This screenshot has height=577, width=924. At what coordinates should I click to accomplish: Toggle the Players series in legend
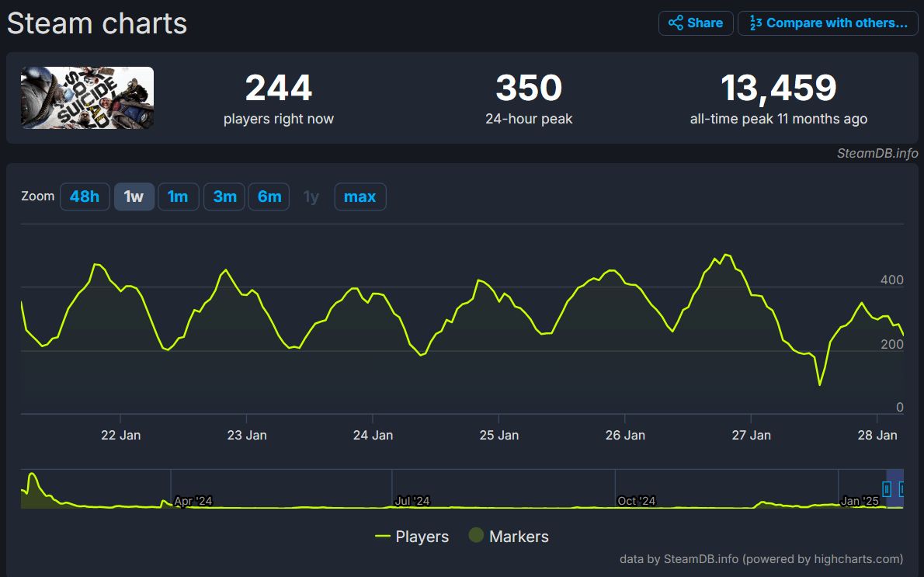click(412, 537)
